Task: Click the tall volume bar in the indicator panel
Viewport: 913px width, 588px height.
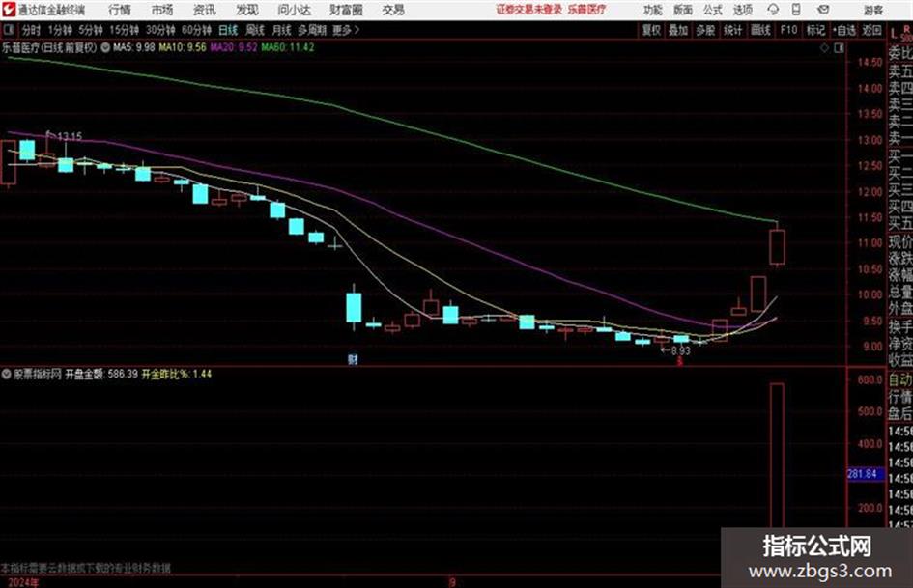Action: click(777, 456)
